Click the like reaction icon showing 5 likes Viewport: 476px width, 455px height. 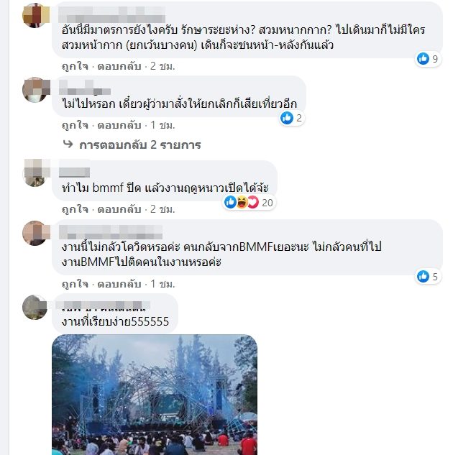(423, 277)
